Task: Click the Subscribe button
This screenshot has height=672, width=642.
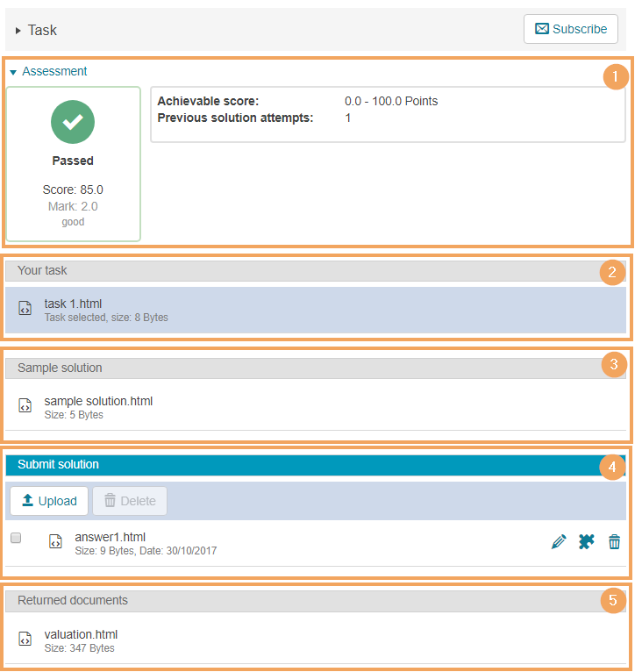Action: (570, 29)
